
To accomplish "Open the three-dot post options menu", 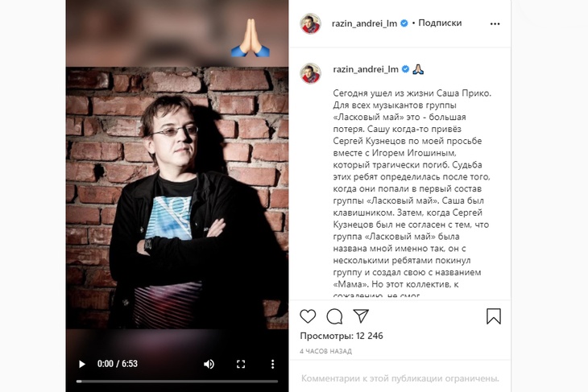I will point(495,23).
